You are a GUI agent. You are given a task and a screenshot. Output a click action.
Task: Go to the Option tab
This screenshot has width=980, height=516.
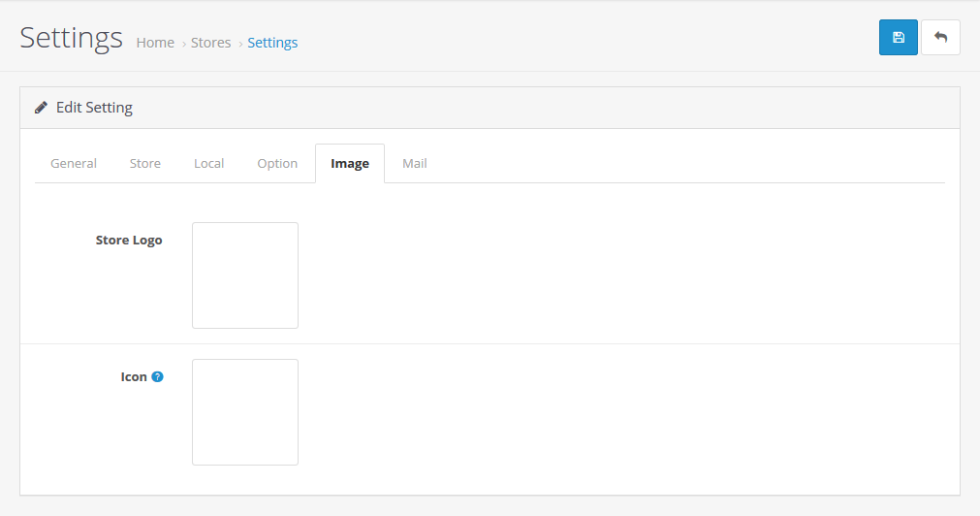click(x=277, y=163)
